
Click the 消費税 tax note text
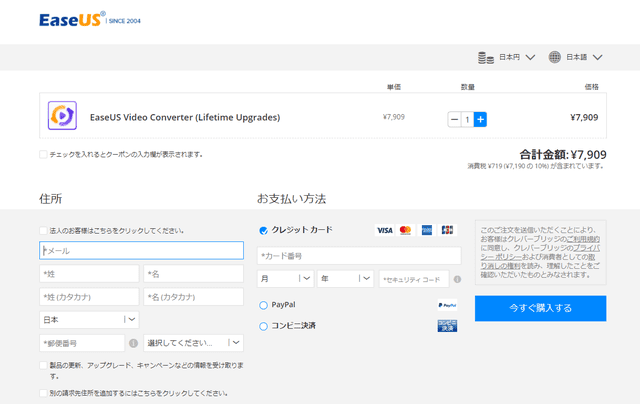(x=536, y=166)
